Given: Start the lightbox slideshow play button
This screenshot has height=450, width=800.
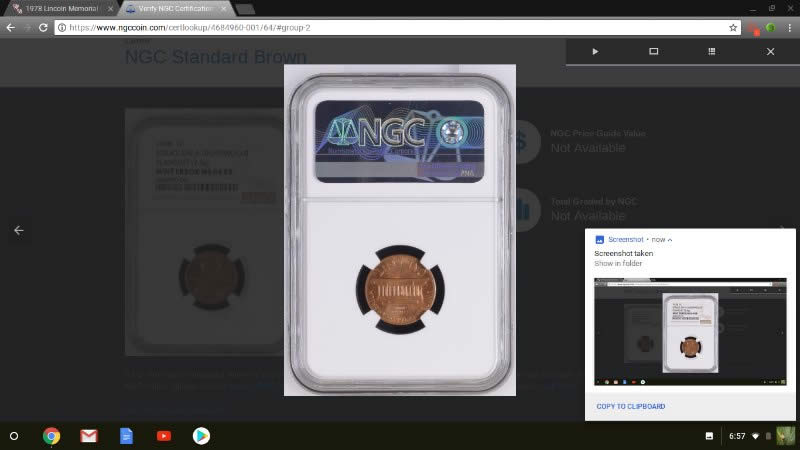Looking at the screenshot, I should pyautogui.click(x=595, y=52).
